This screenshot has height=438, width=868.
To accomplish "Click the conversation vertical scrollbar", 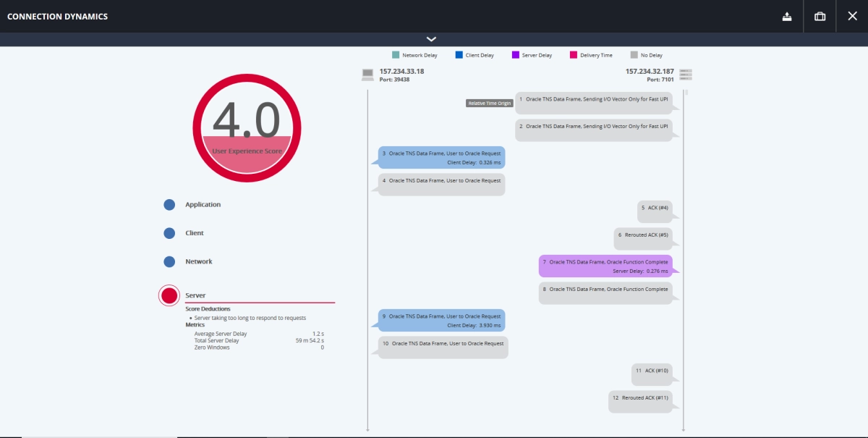I will click(x=686, y=92).
